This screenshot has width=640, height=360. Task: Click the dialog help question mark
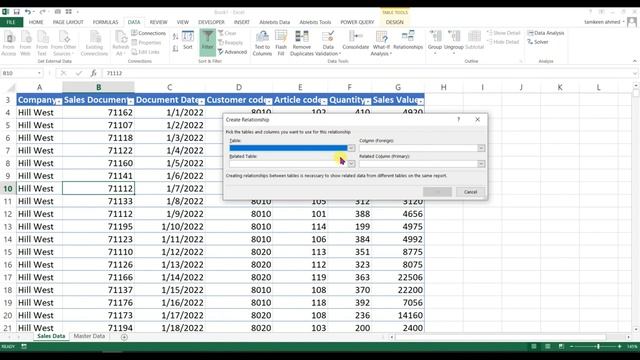458,120
